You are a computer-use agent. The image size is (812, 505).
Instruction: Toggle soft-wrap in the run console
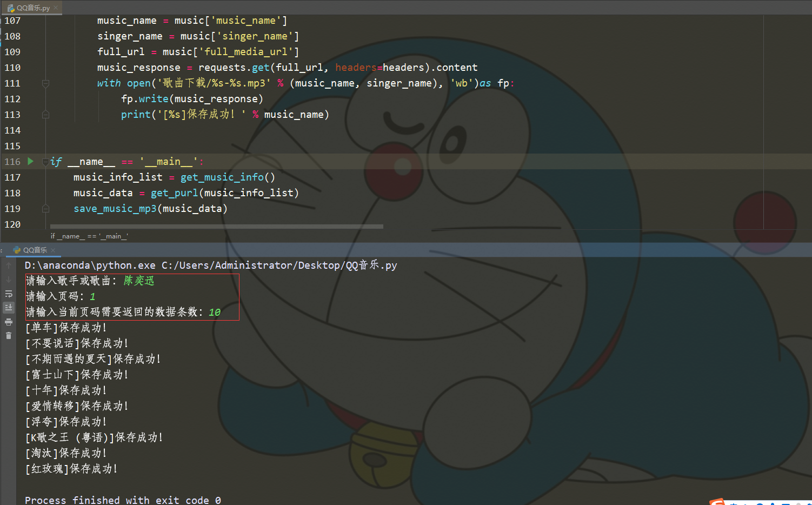[x=9, y=294]
